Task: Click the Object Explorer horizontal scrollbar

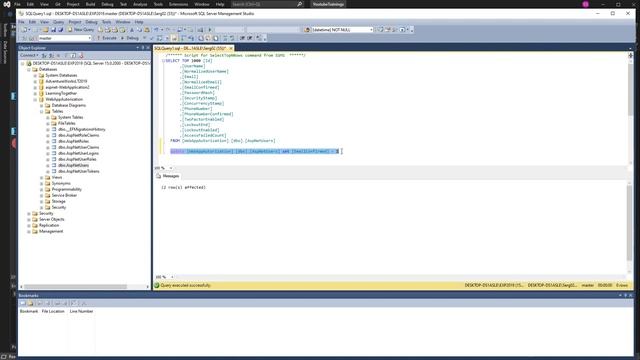Action: (x=85, y=287)
